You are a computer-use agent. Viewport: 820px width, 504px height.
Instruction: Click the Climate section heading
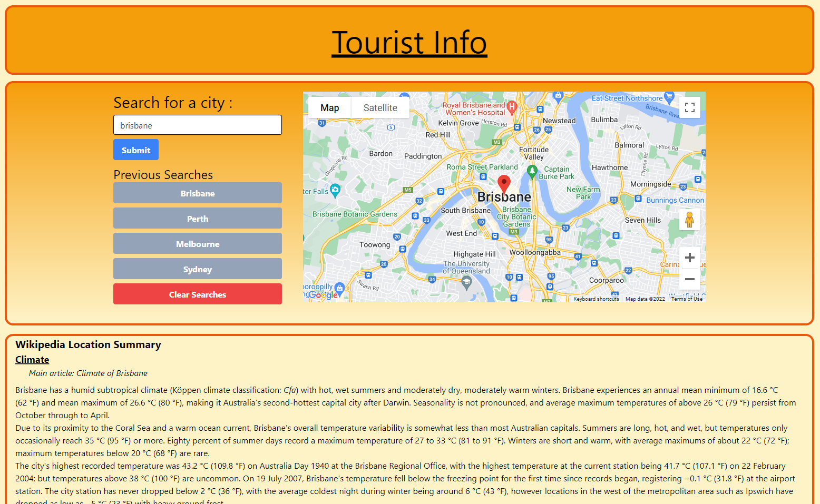[32, 359]
